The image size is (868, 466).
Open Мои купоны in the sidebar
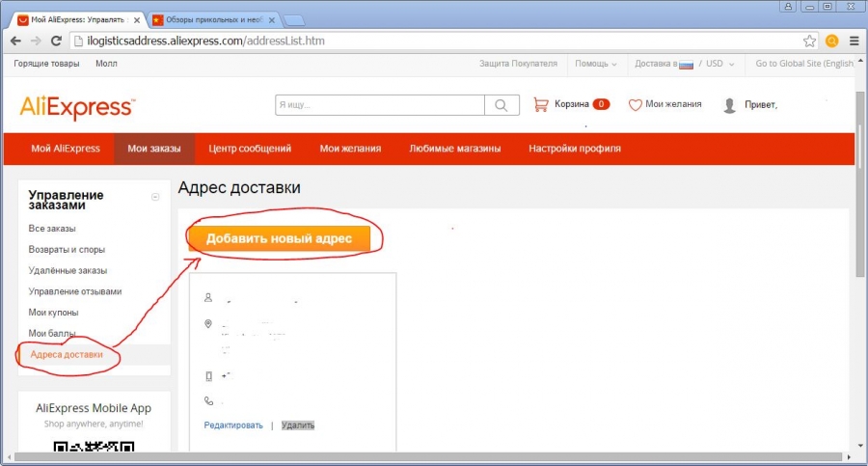click(53, 313)
